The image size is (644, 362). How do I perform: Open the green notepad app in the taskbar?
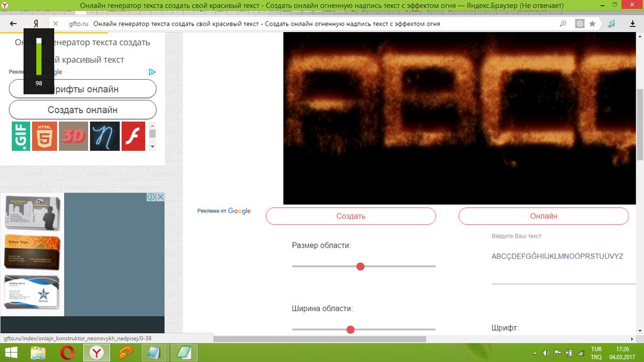point(184,353)
